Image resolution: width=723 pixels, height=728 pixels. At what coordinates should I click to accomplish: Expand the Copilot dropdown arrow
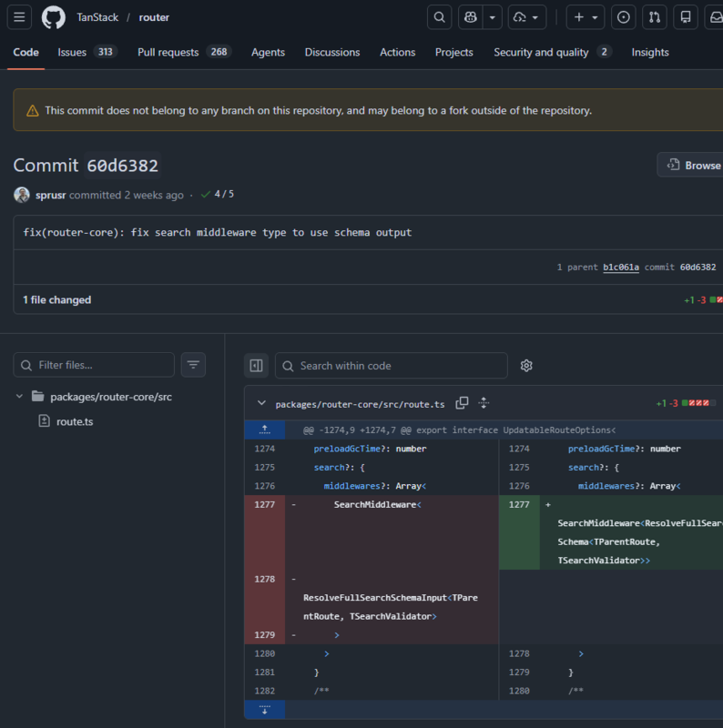click(x=493, y=17)
